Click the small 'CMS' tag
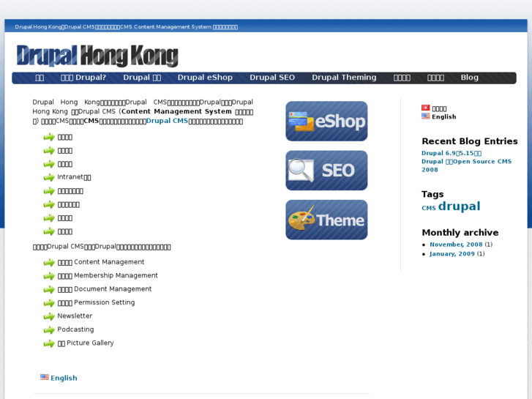The height and width of the screenshot is (399, 532). click(x=429, y=208)
